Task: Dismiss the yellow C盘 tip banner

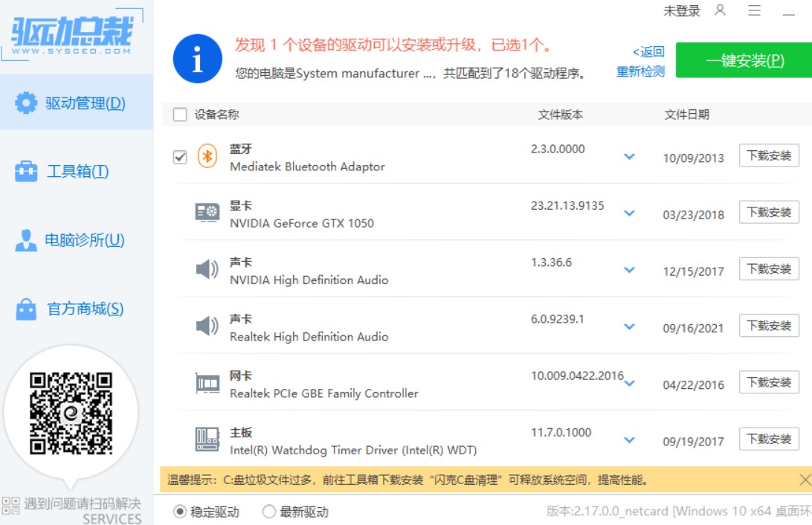Action: (805, 480)
